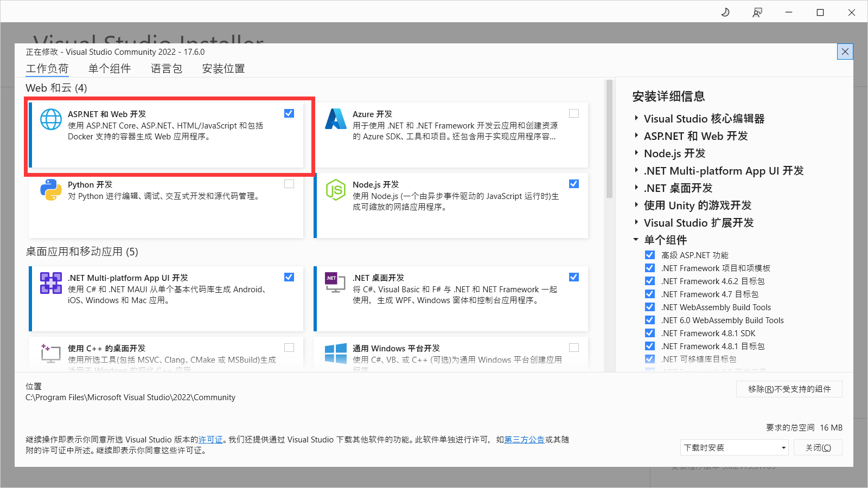The image size is (868, 488).
Task: Check the Python 开发 workload checkbox
Action: [x=289, y=184]
